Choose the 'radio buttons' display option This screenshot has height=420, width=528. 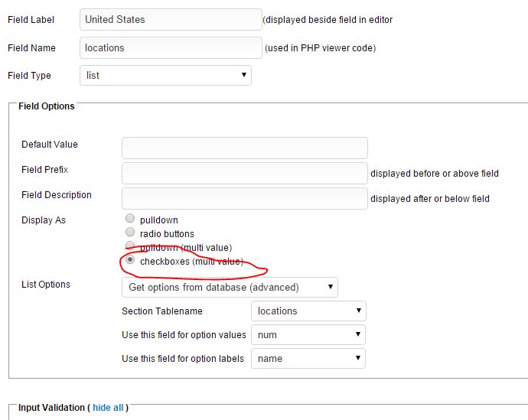[130, 233]
